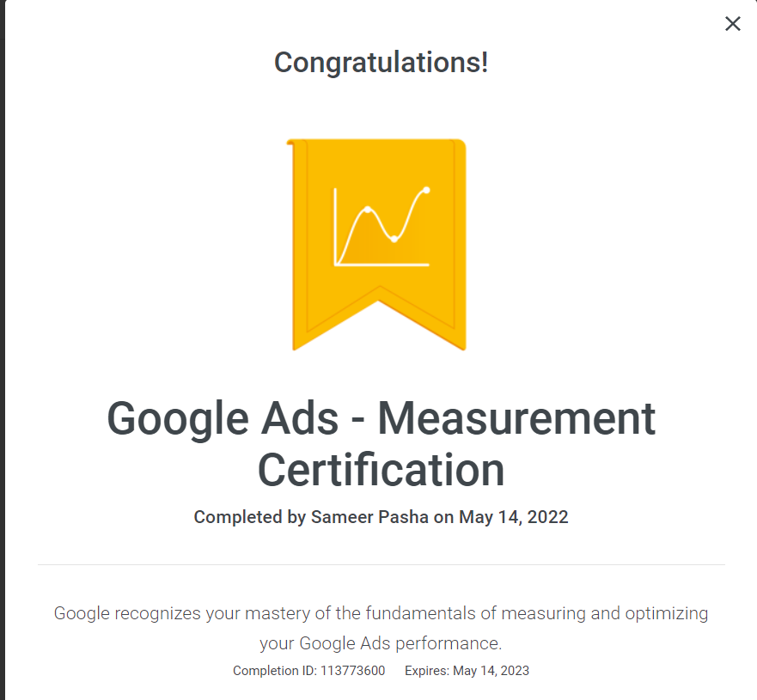This screenshot has width=757, height=700.
Task: Close the certification dialog with the X
Action: (732, 24)
